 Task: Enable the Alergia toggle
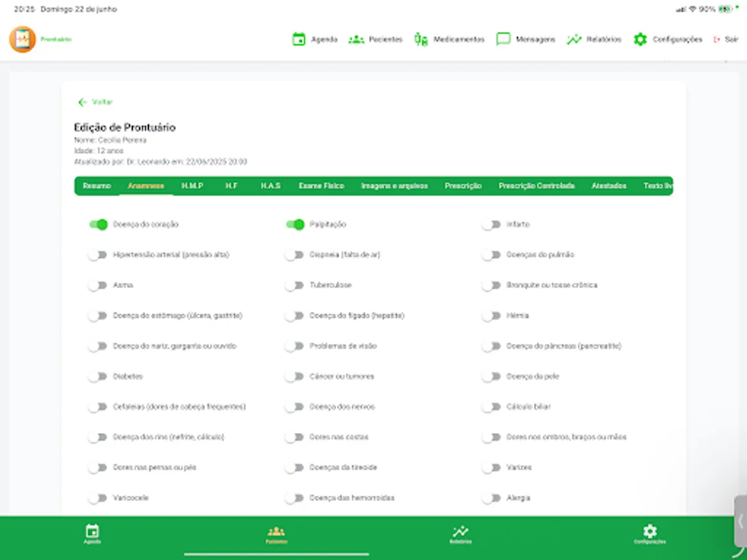pos(491,498)
